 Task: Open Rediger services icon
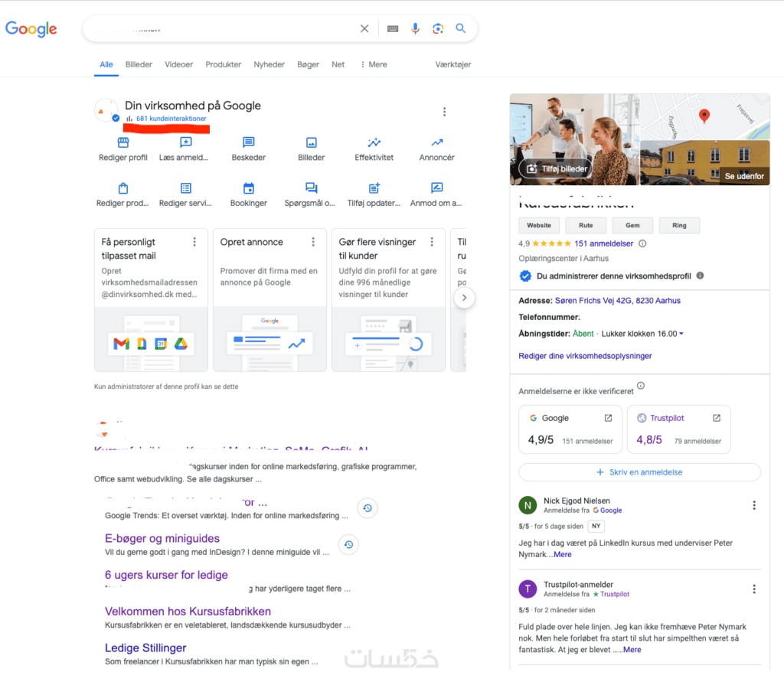pos(185,188)
